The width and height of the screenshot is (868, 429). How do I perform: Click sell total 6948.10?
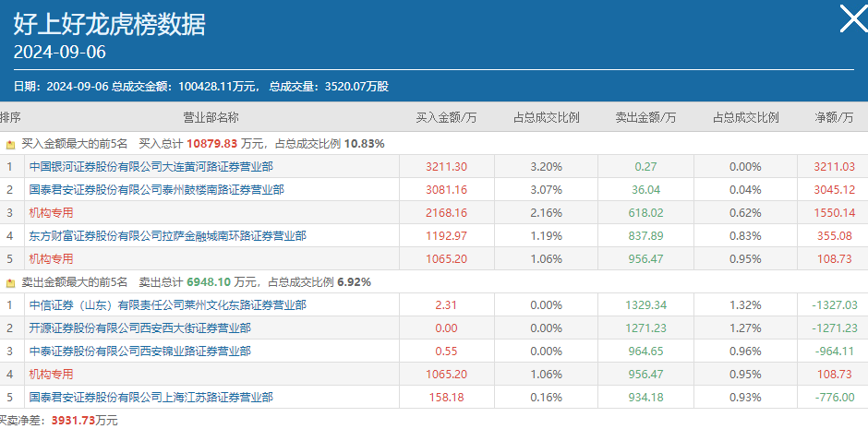click(209, 282)
